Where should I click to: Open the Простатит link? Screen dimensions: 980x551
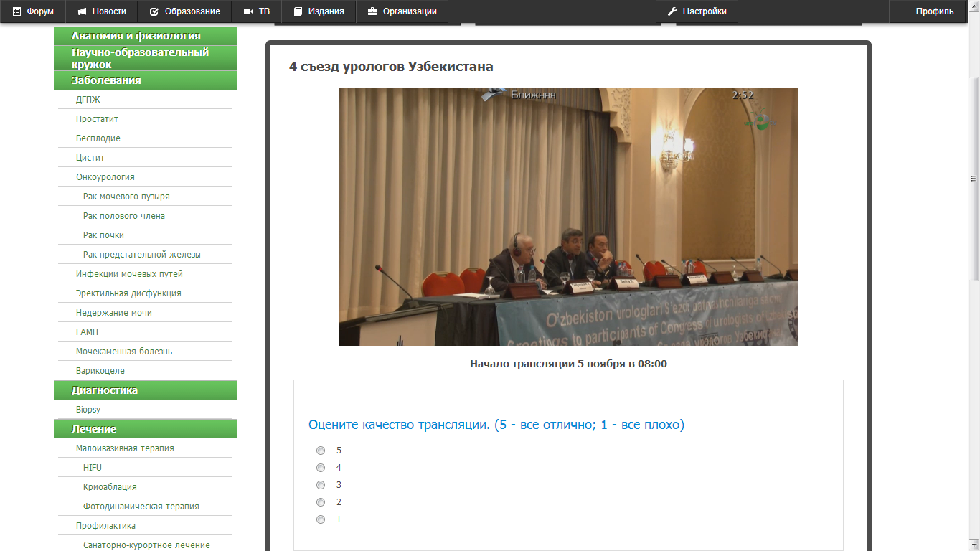click(x=98, y=119)
